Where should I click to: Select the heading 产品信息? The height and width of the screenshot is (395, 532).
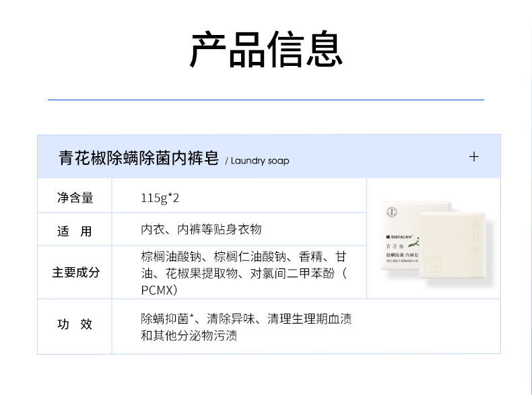pos(267,50)
